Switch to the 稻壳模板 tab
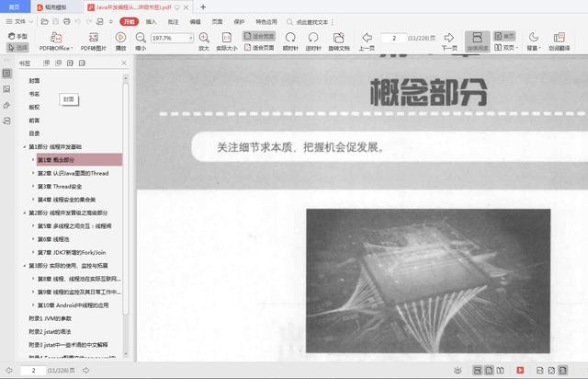Screen dimensions: 588x379 [55, 7]
